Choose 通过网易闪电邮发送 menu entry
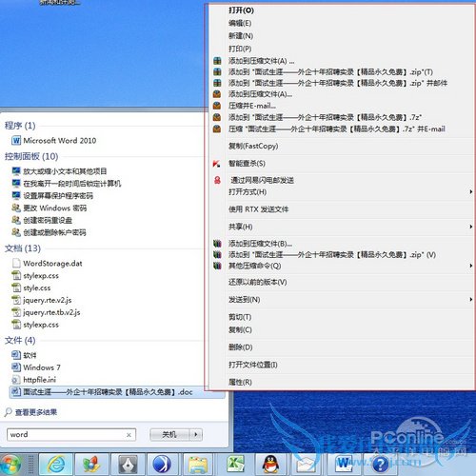 pyautogui.click(x=262, y=180)
